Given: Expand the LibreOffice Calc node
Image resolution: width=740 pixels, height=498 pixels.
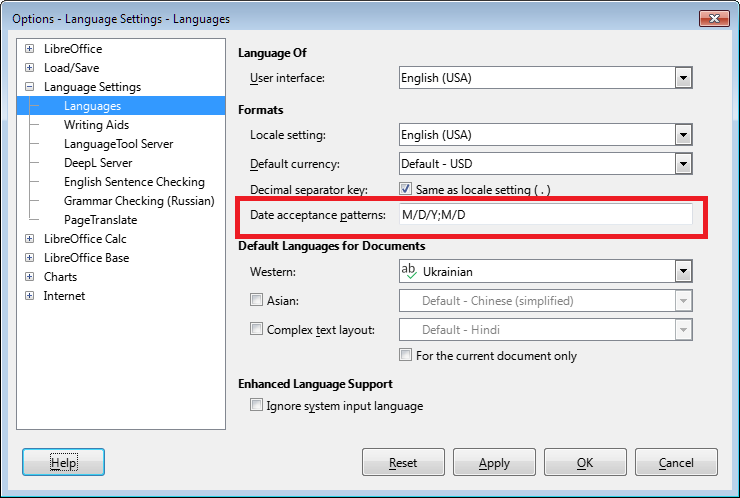Looking at the screenshot, I should click(29, 238).
